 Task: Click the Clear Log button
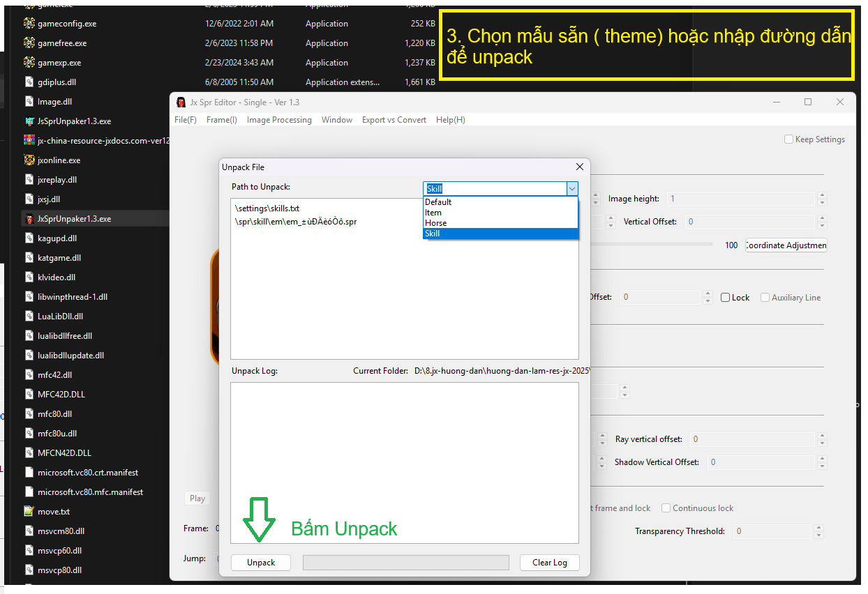pos(549,563)
